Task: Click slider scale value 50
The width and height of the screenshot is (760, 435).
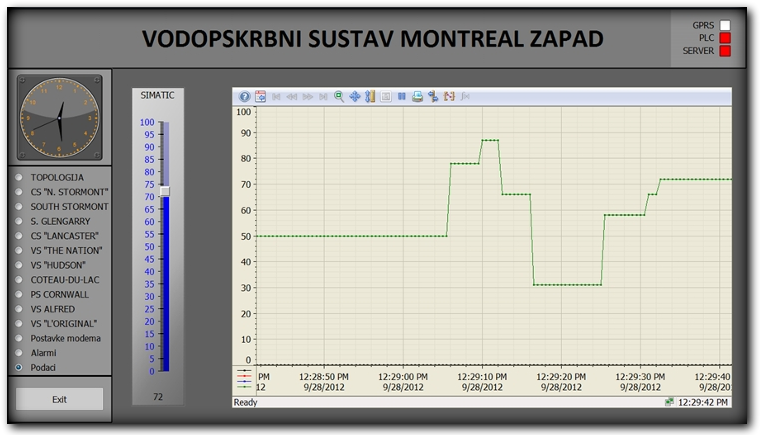Action: (149, 247)
